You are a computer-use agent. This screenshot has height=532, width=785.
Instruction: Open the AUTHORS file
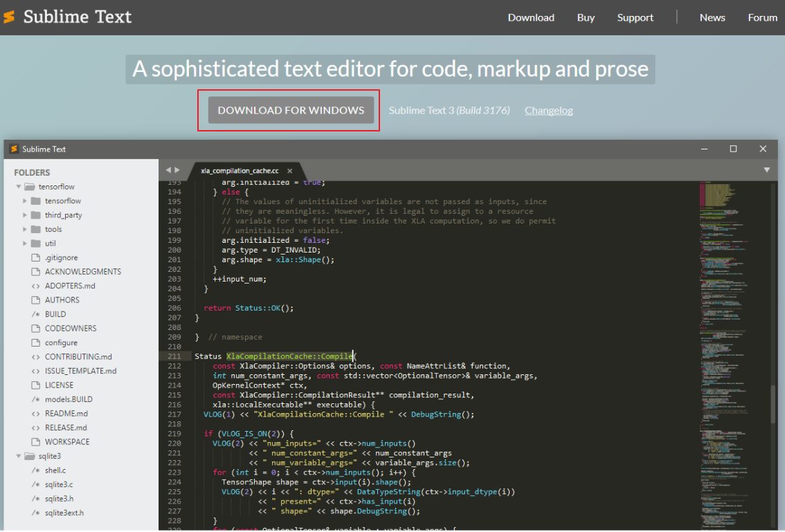62,300
